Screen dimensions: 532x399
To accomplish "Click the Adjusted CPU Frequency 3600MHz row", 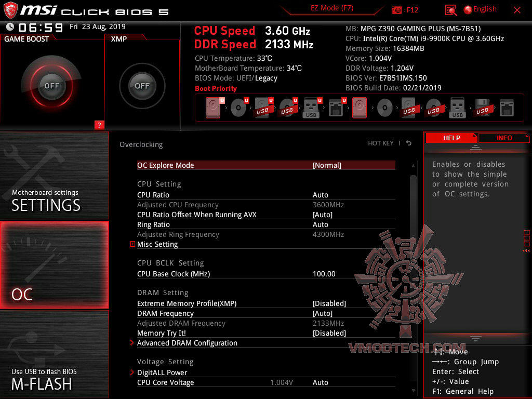I will click(266, 205).
